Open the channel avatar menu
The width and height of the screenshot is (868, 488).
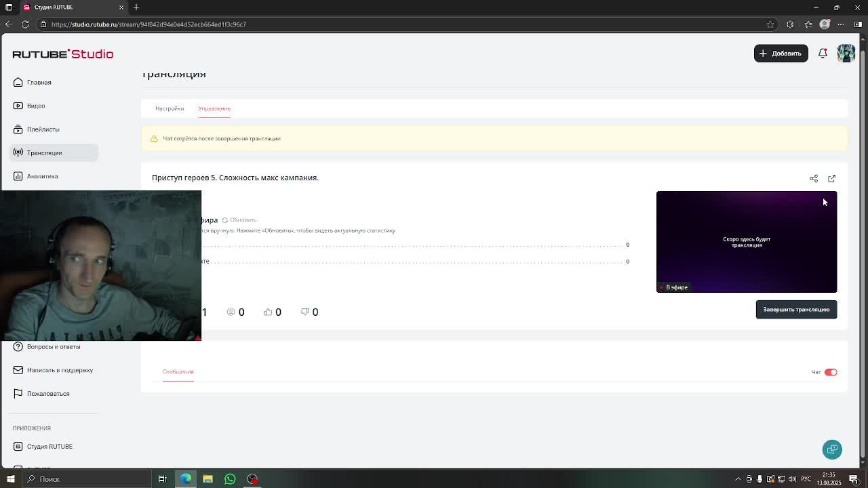point(846,53)
